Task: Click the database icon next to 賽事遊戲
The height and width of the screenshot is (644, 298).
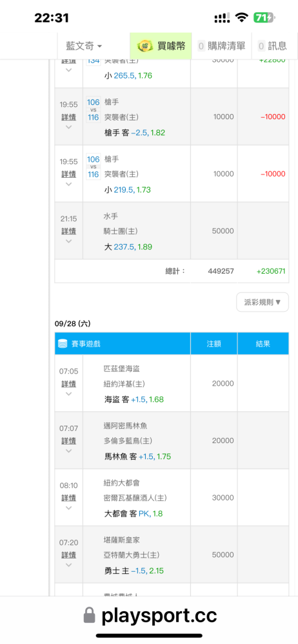Action: [62, 344]
